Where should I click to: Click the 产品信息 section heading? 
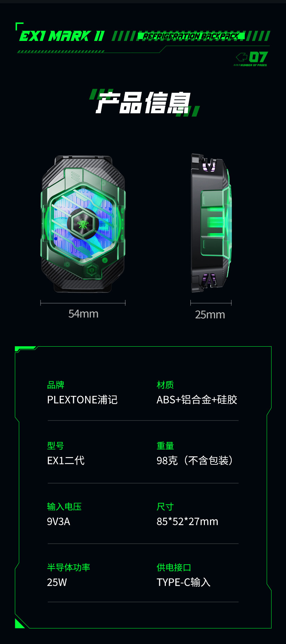click(143, 103)
